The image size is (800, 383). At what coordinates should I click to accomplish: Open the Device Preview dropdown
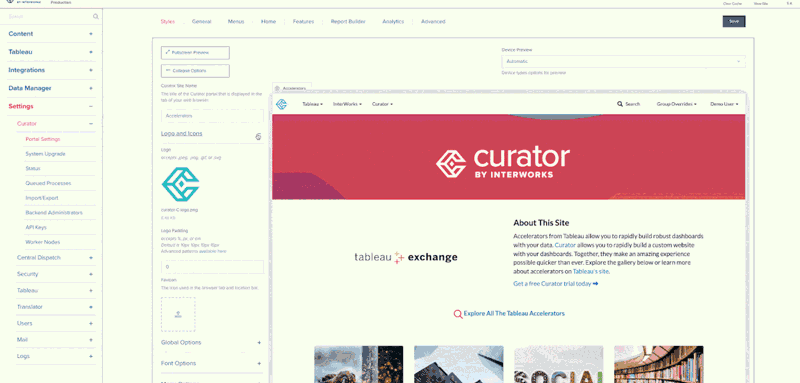pyautogui.click(x=623, y=61)
